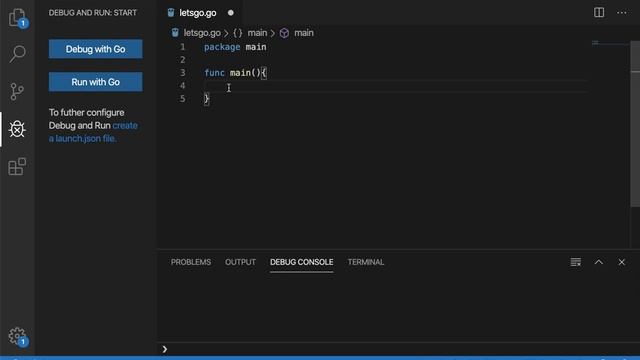This screenshot has width=640, height=360.
Task: Click the 'func' keyword on line 3
Action: (x=214, y=73)
